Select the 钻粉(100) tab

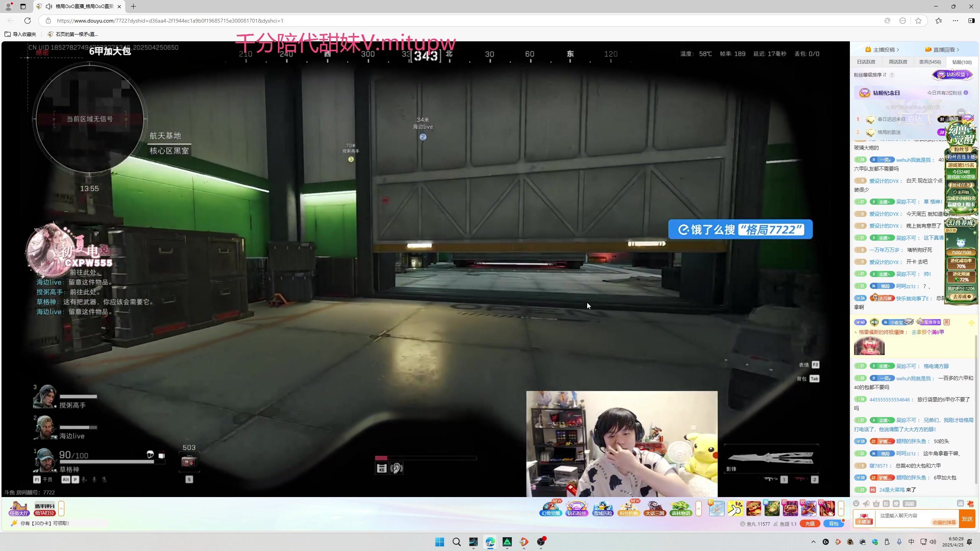tap(962, 62)
